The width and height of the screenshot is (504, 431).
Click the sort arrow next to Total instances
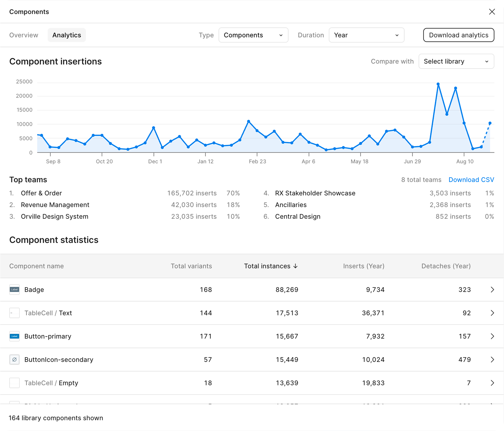(296, 266)
